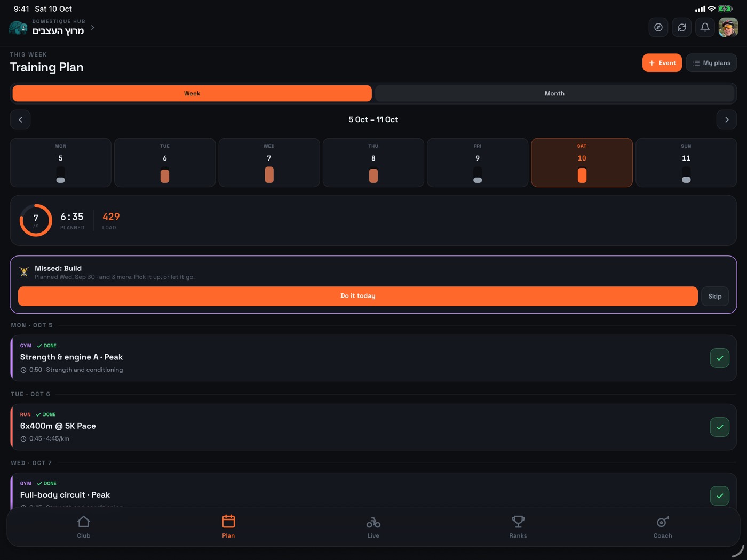Image resolution: width=747 pixels, height=560 pixels.
Task: Toggle done check for Strength & engine A
Action: (720, 358)
